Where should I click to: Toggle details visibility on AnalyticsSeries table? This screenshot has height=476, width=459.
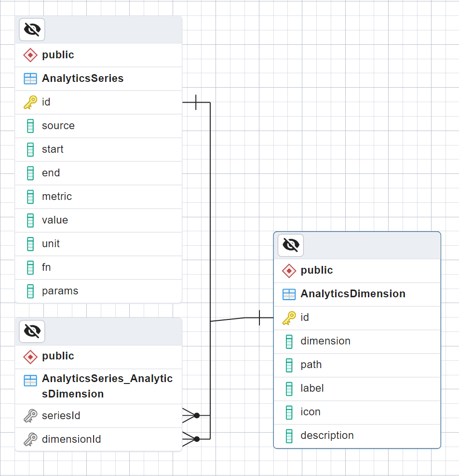pyautogui.click(x=32, y=30)
